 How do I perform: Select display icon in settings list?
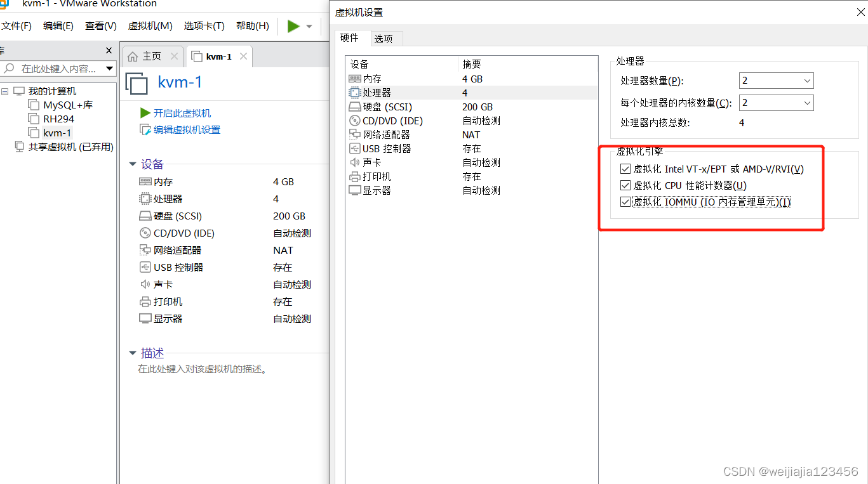pyautogui.click(x=354, y=190)
